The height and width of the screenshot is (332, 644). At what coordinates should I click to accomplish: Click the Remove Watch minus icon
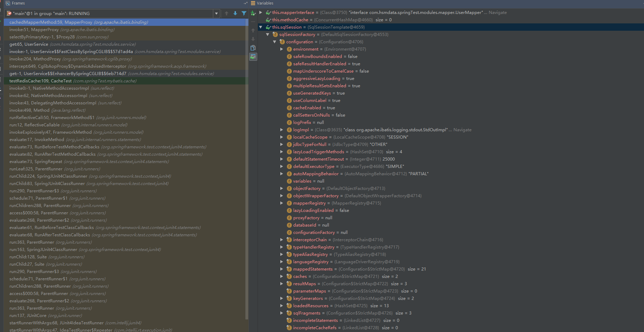pos(253,22)
